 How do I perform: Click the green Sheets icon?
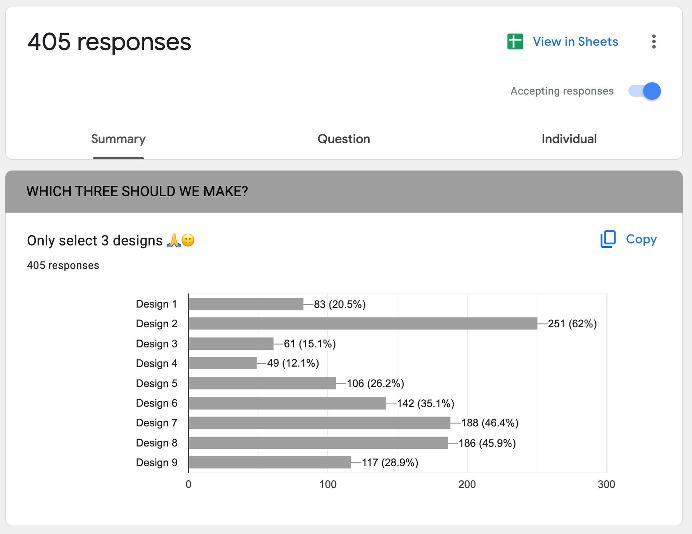tap(515, 41)
